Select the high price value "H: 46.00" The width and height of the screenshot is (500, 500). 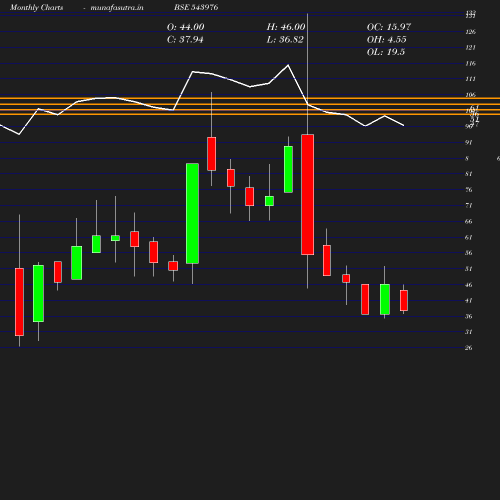286,27
